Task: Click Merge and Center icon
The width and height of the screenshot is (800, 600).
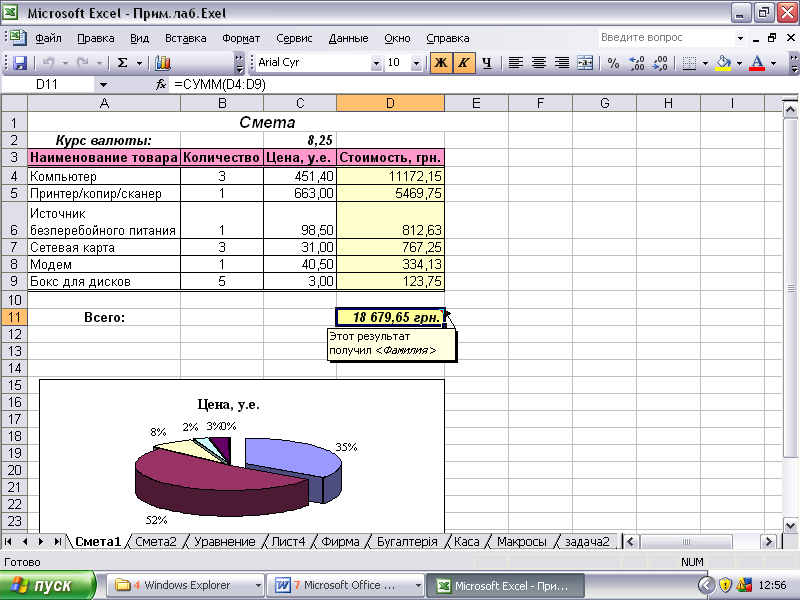Action: [x=585, y=63]
